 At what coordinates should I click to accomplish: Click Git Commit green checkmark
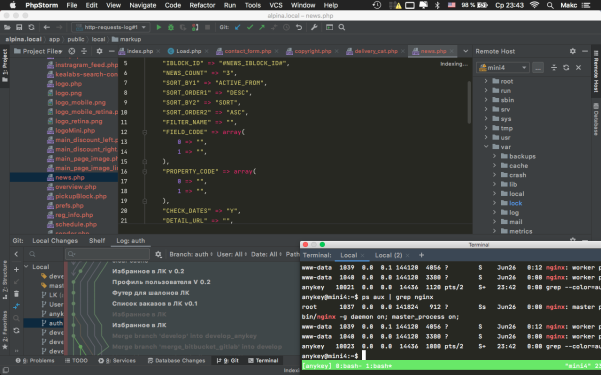point(250,27)
